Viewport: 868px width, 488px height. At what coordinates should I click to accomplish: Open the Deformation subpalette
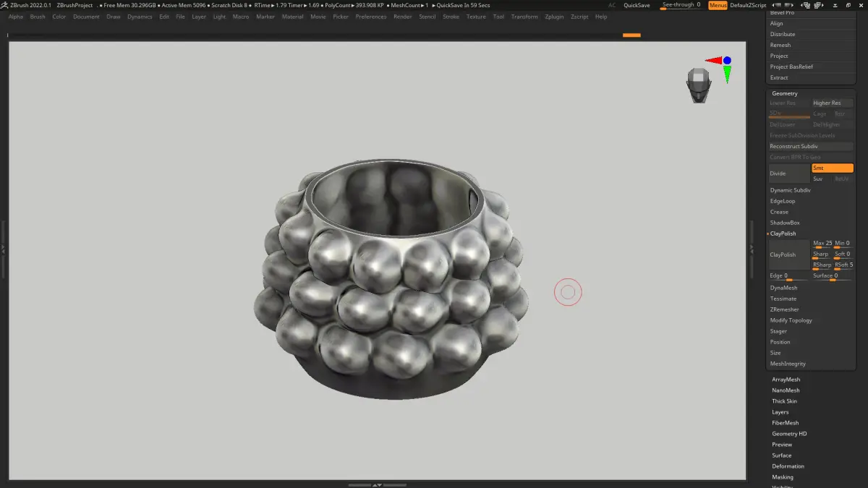point(788,466)
